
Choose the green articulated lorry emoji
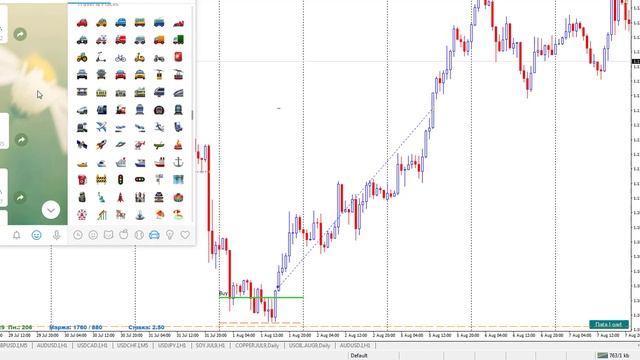178,40
